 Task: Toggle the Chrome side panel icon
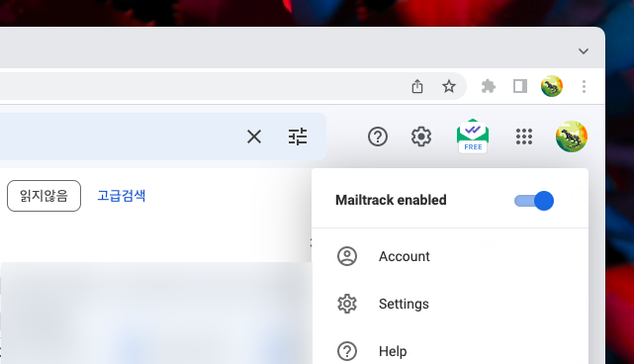520,86
